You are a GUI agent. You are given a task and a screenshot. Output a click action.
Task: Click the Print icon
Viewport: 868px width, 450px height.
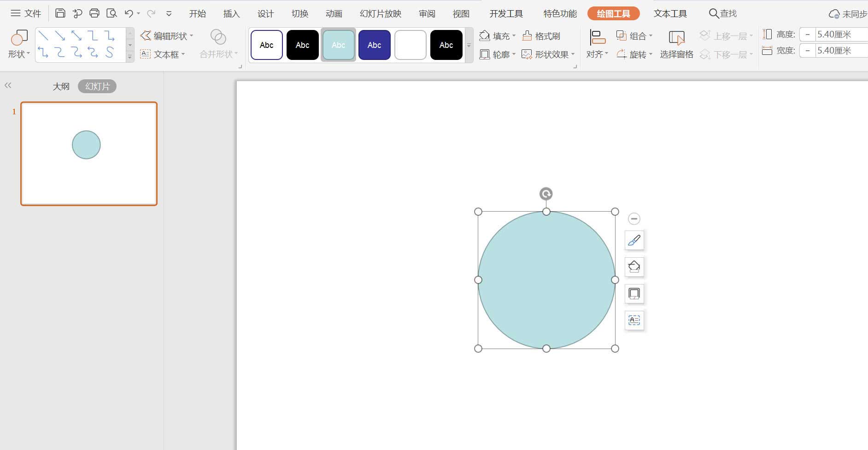coord(94,13)
